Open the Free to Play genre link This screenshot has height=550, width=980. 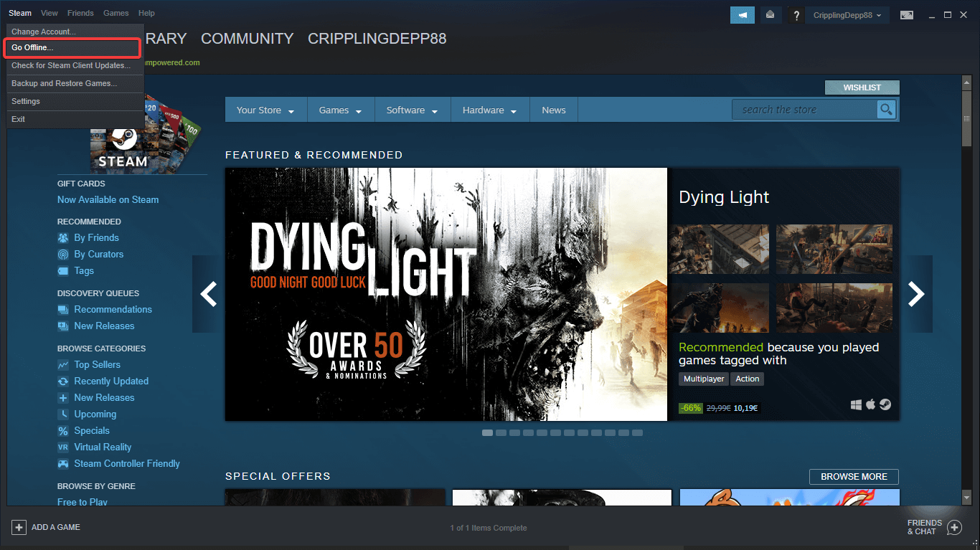coord(83,502)
